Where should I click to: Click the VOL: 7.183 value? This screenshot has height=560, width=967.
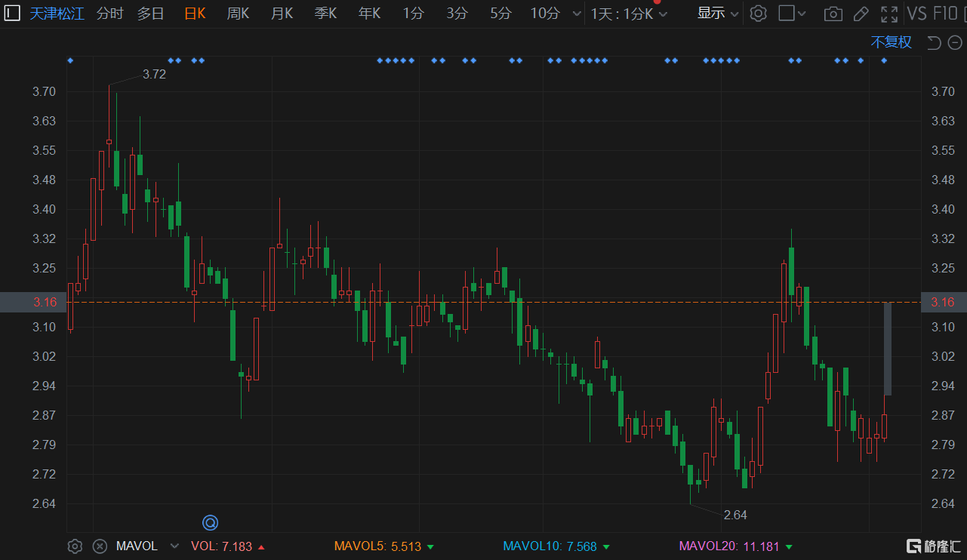point(227,546)
